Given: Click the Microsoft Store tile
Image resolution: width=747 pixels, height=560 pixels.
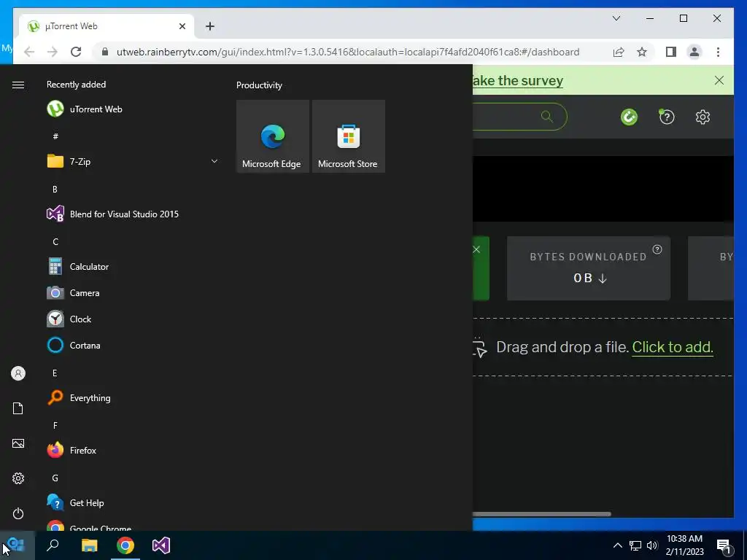Looking at the screenshot, I should coord(348,136).
